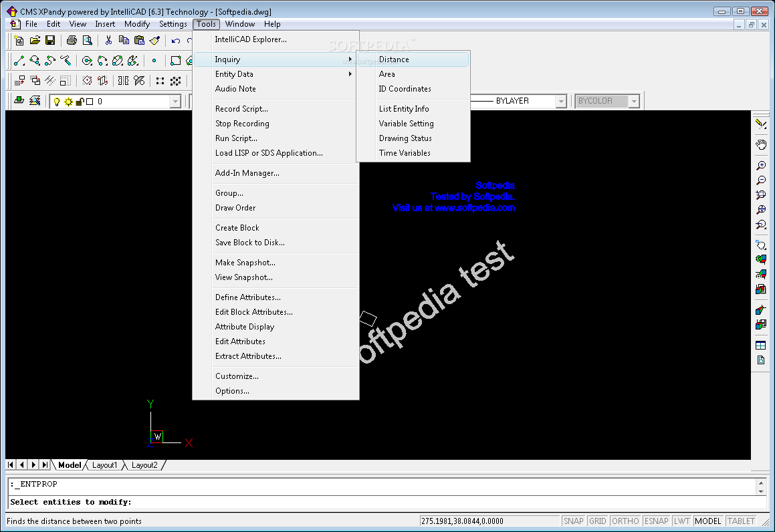Expand the Inquiry submenu
Viewport: 775px width, 532px height.
[x=275, y=59]
